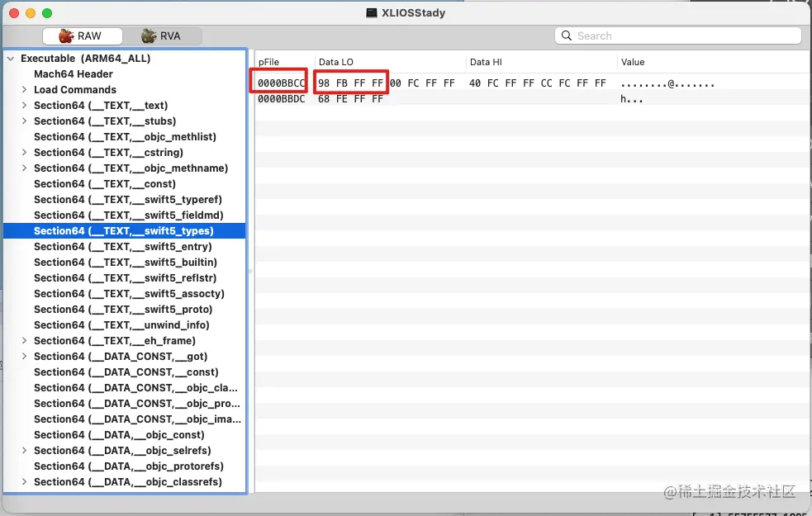Click the XLIOSStady title document icon
Viewport: 812px width, 516px height.
pos(371,13)
